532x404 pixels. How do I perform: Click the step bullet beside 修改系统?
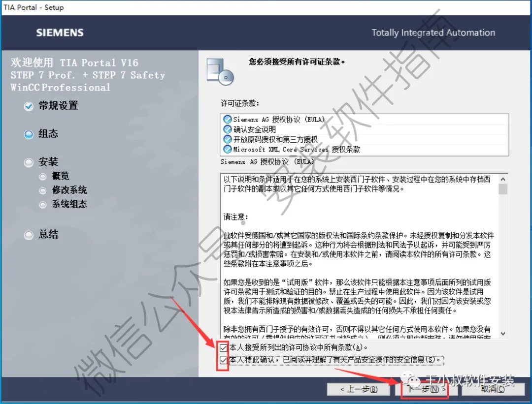click(43, 191)
